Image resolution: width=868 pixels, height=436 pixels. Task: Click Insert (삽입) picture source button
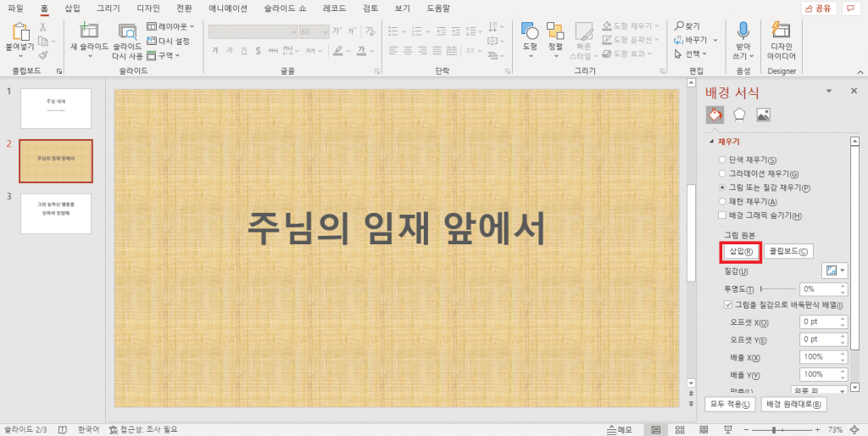pyautogui.click(x=741, y=252)
